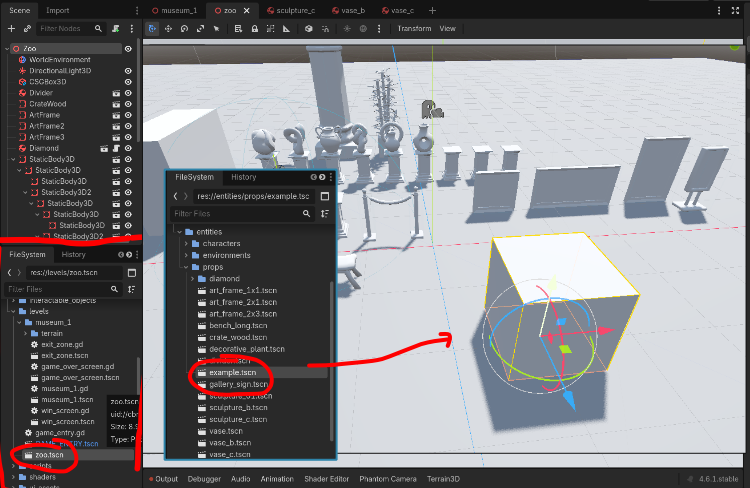Select the Scale mode tool in toolbar

(200, 29)
